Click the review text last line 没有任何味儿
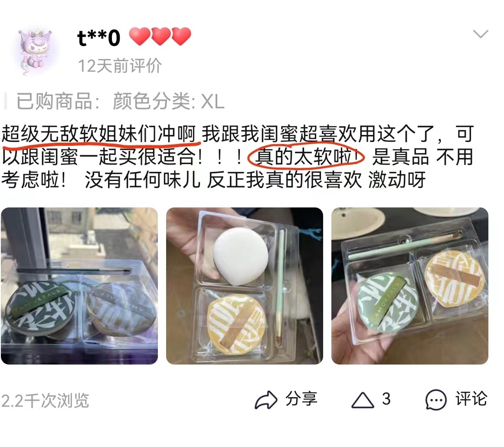The image size is (504, 447). pyautogui.click(x=143, y=180)
